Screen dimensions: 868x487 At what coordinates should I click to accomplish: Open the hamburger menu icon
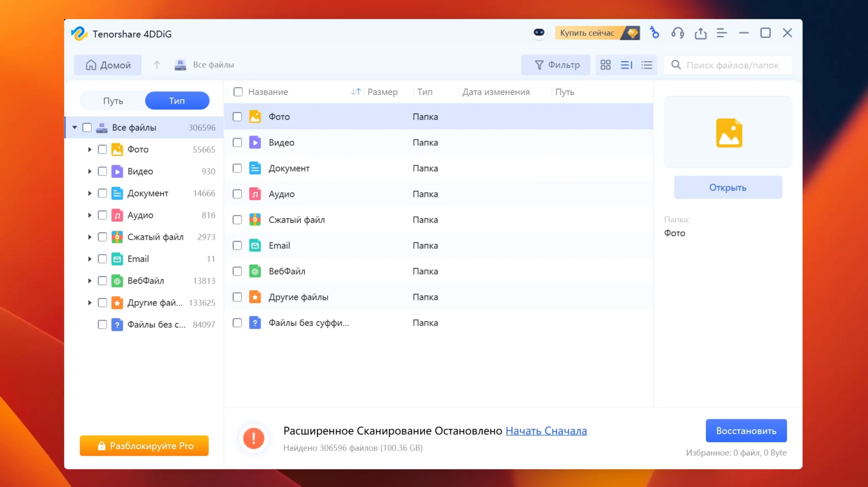point(722,33)
